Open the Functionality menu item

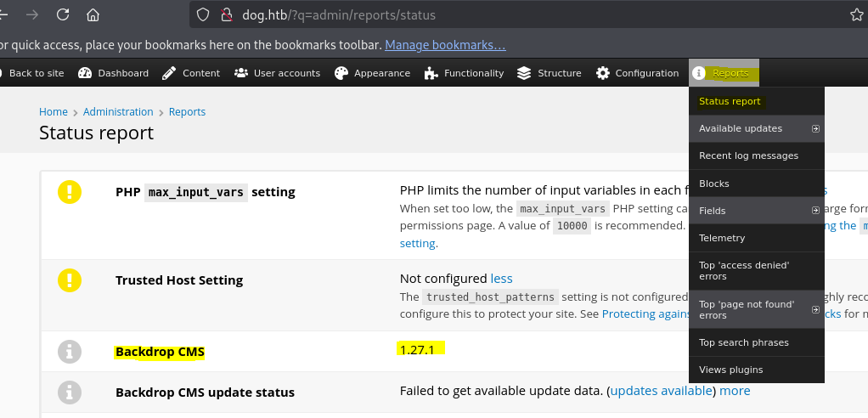464,73
